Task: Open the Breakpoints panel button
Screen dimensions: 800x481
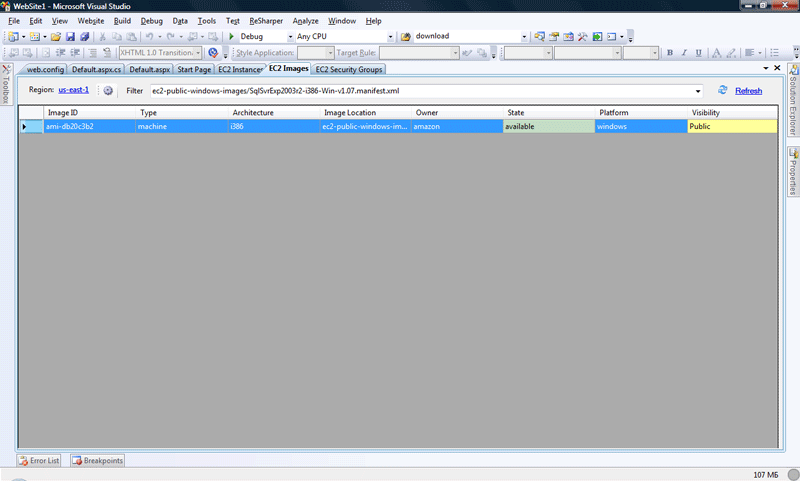Action: point(97,461)
